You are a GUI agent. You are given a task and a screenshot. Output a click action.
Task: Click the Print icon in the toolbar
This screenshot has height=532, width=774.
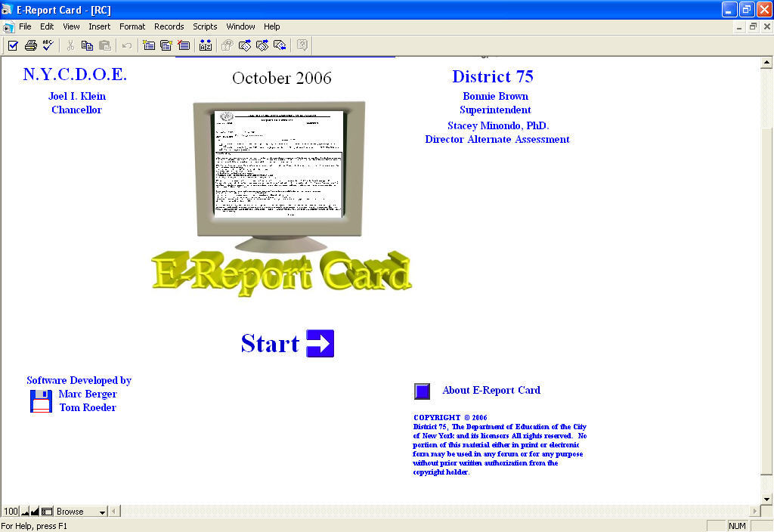point(30,45)
